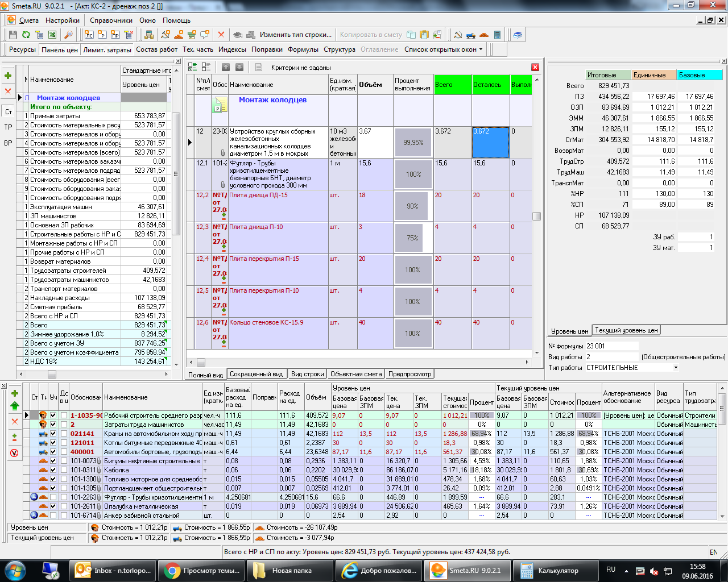Click the red X icon in left panel
728x582 pixels.
click(8, 91)
